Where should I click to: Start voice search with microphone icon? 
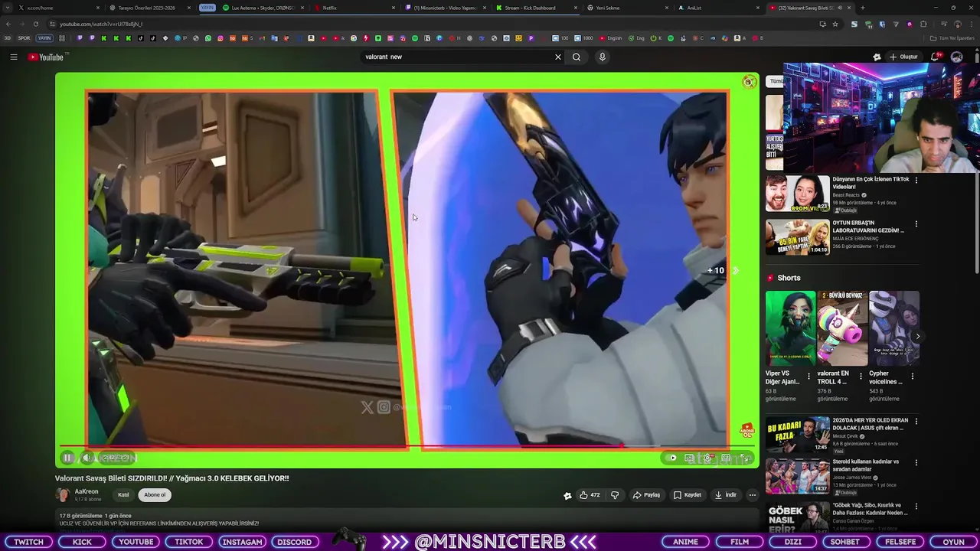coord(603,57)
